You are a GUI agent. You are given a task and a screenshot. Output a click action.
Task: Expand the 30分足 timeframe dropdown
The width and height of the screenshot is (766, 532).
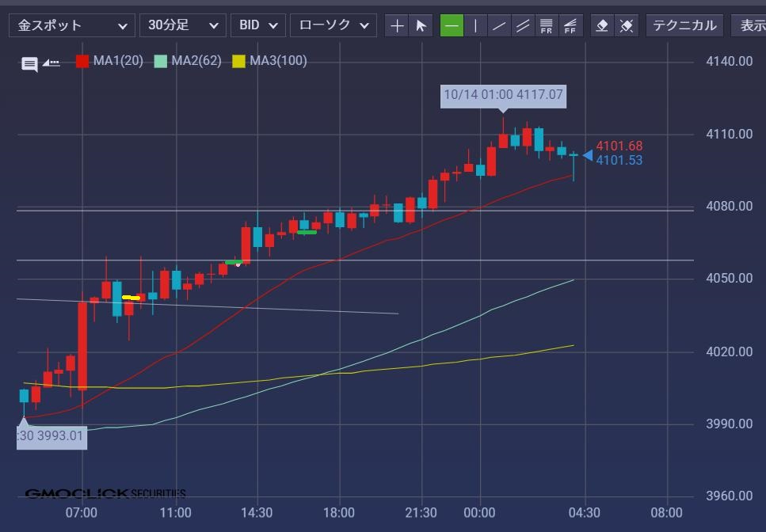(x=182, y=25)
